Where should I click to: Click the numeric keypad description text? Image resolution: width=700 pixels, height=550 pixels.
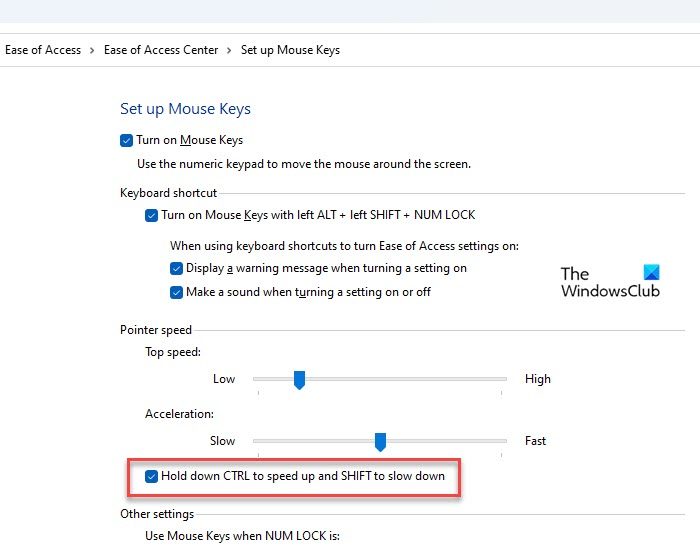[304, 164]
